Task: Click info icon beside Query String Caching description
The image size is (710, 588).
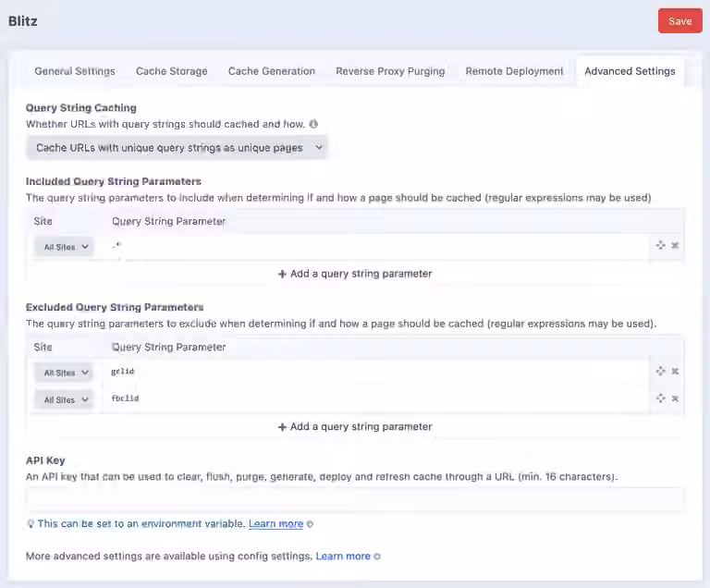Action: (313, 124)
